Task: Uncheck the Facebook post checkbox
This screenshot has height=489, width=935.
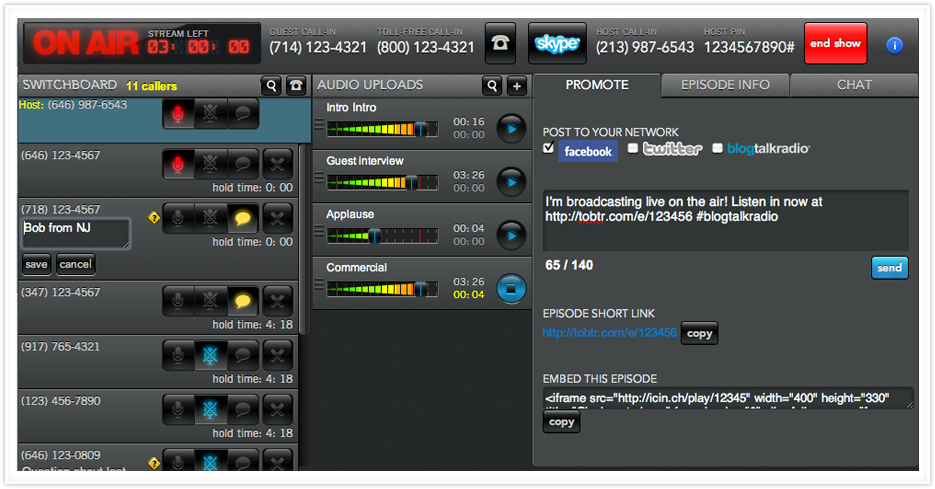Action: [548, 149]
